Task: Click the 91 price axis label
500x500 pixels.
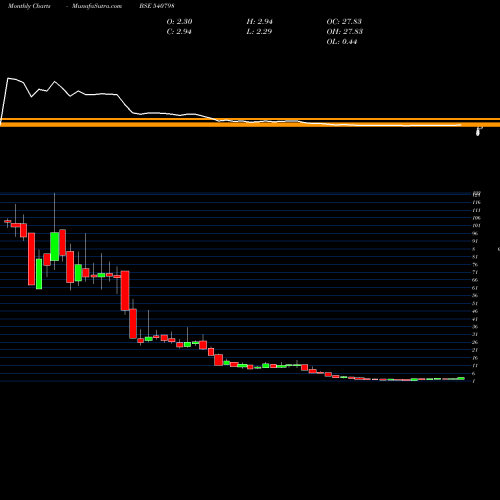Action: pos(475,241)
